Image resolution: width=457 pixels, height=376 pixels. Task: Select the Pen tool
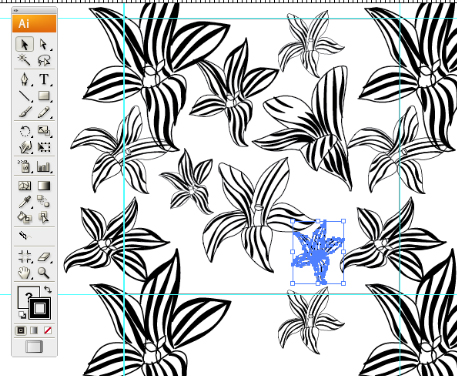[24, 79]
